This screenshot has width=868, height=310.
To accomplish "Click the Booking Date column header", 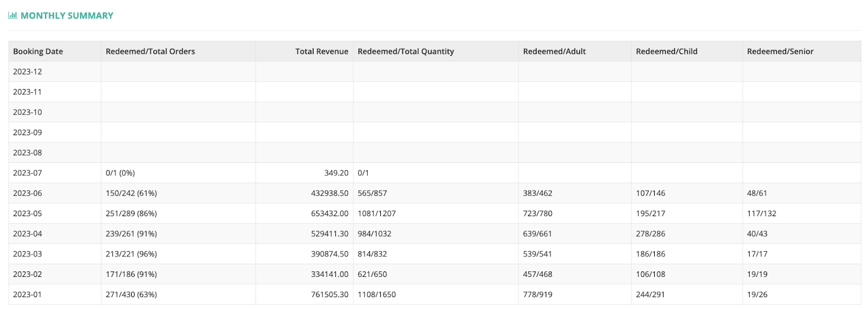I will click(x=38, y=52).
